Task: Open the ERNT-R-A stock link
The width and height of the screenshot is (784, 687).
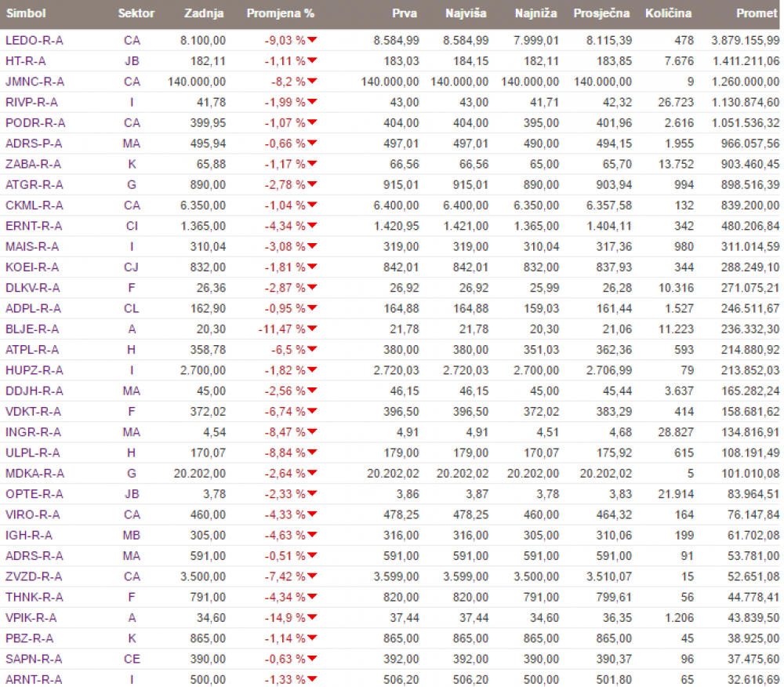Action: click(34, 226)
